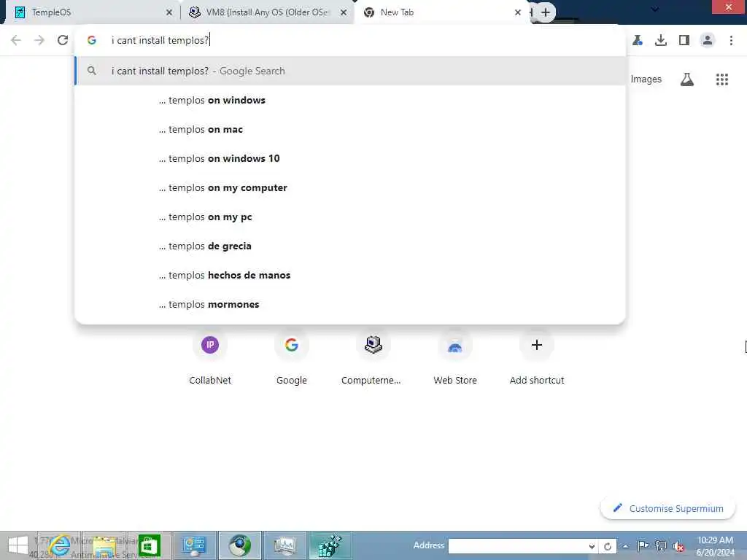Click the Customise Supermium button

coord(668,508)
